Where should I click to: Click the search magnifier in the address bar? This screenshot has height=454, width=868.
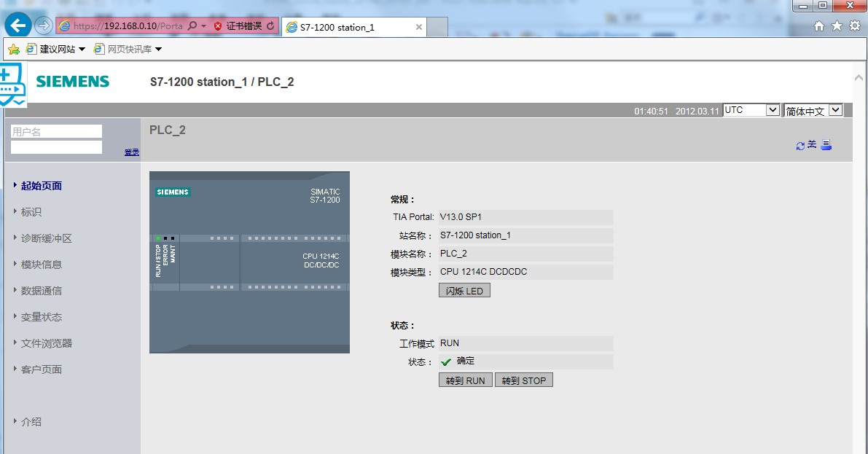(x=192, y=26)
